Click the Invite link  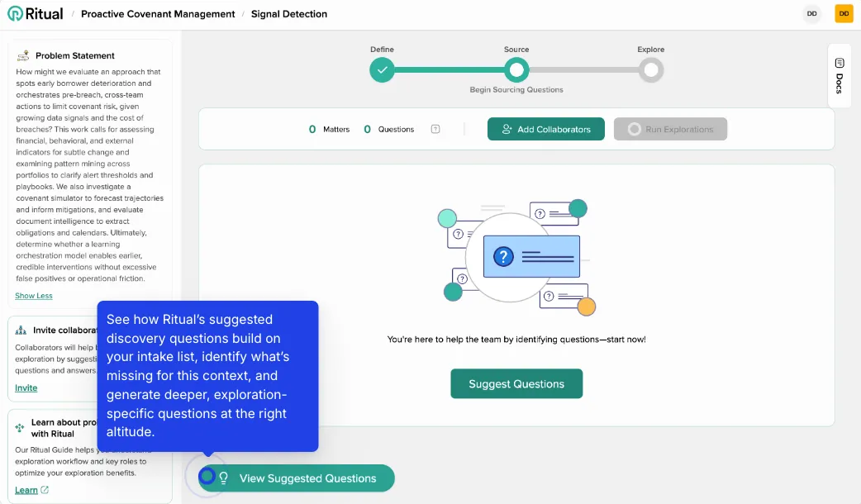click(x=26, y=388)
